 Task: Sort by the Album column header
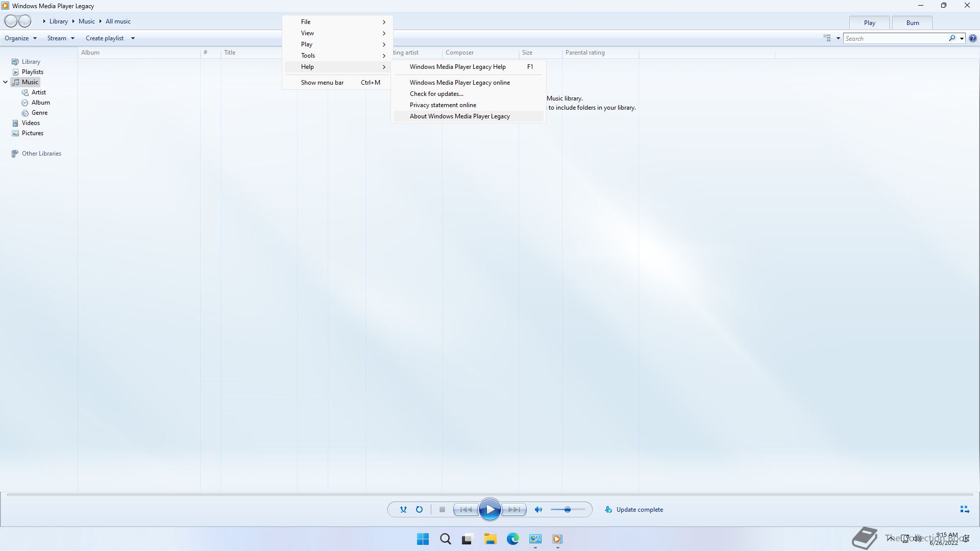[139, 53]
